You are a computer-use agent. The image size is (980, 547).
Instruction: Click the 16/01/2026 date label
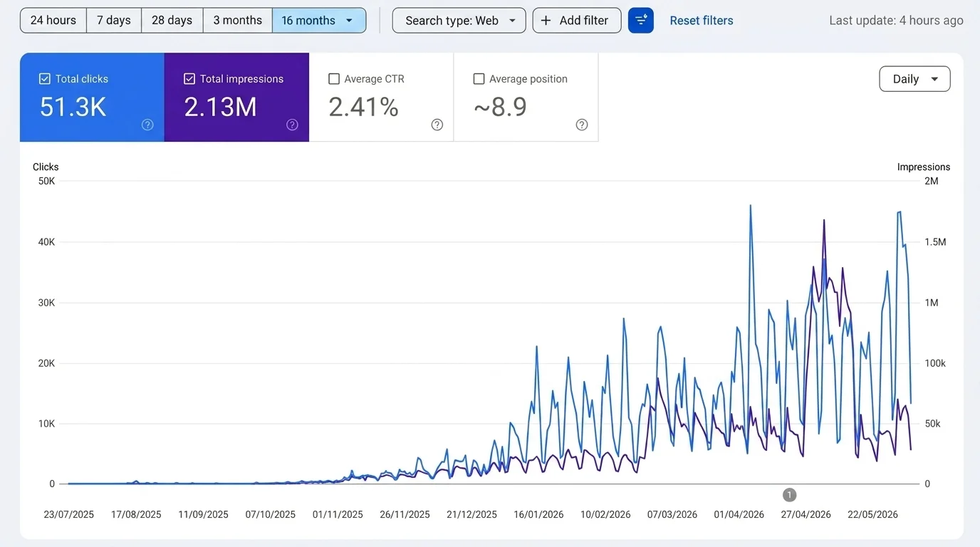tap(538, 514)
